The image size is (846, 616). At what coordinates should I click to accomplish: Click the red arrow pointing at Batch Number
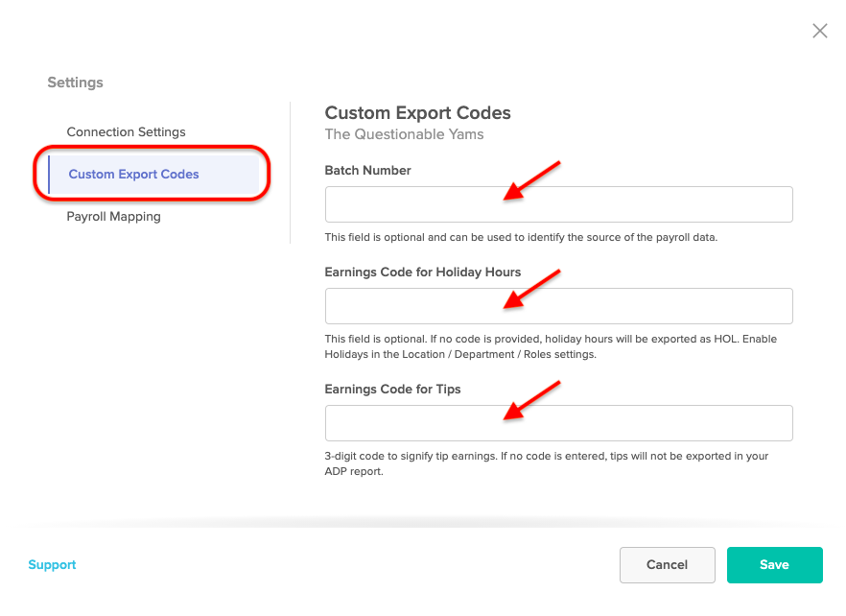[x=531, y=180]
